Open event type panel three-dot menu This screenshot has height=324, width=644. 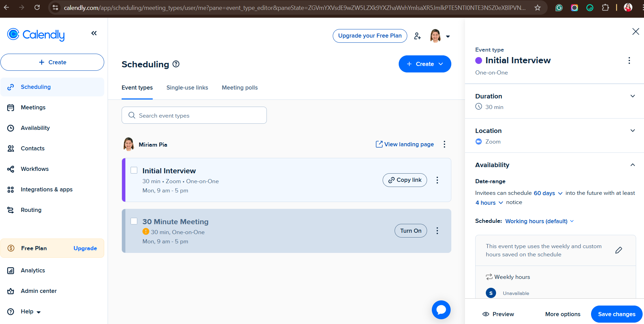click(x=629, y=60)
